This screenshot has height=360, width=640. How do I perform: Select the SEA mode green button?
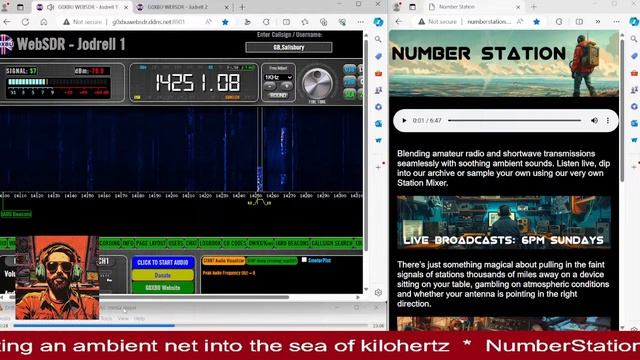pyautogui.click(x=349, y=94)
